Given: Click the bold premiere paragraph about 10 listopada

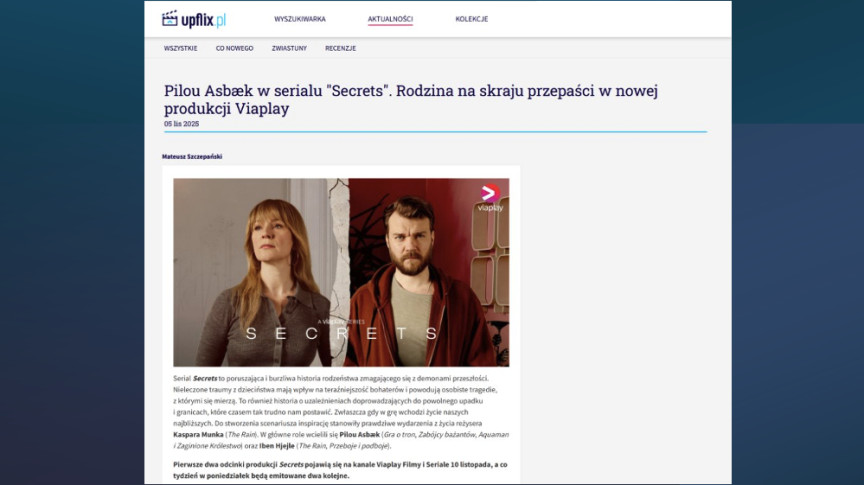Looking at the screenshot, I should coord(340,470).
